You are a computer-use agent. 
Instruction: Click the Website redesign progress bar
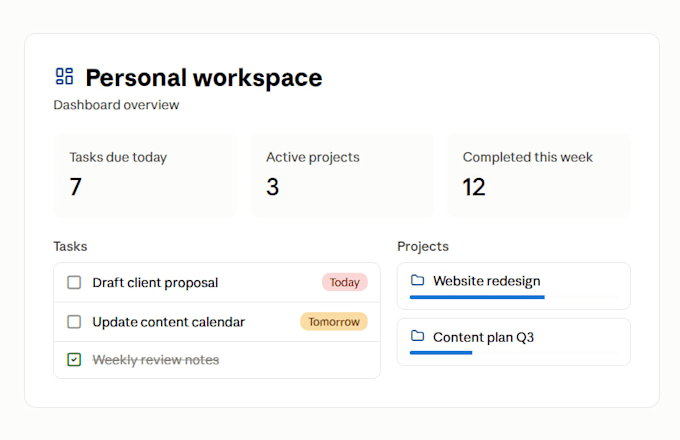[x=513, y=297]
